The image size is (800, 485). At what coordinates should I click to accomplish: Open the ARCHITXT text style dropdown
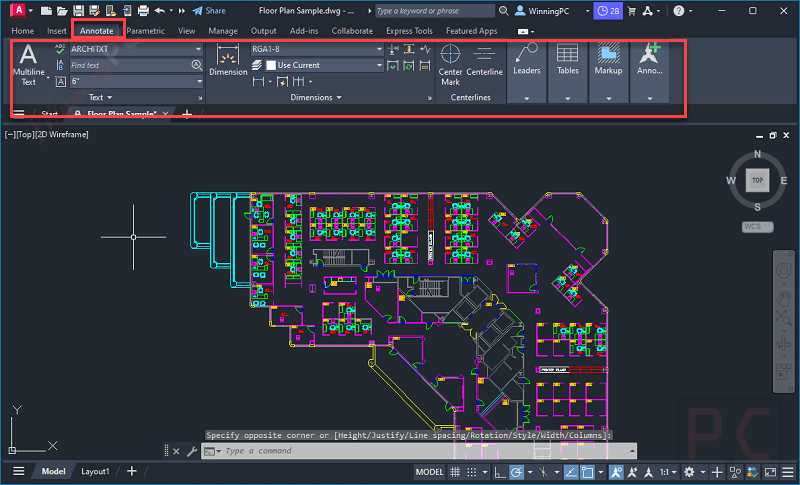coord(198,49)
